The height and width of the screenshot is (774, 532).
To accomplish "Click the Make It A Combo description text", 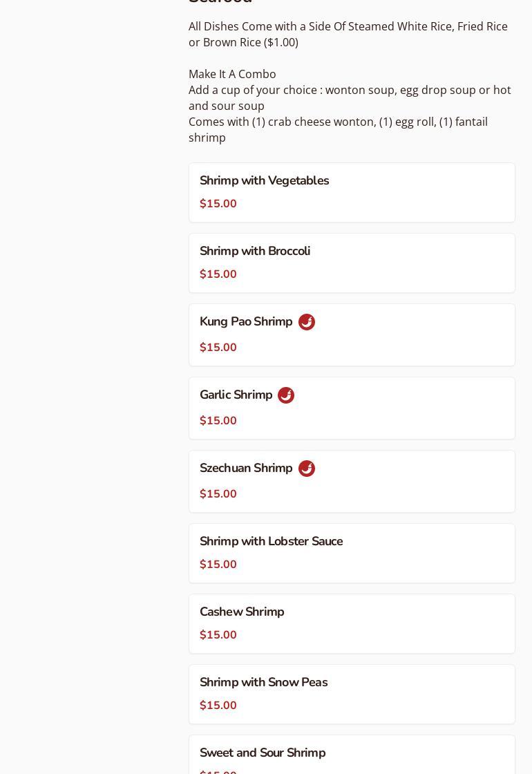I will point(232,74).
